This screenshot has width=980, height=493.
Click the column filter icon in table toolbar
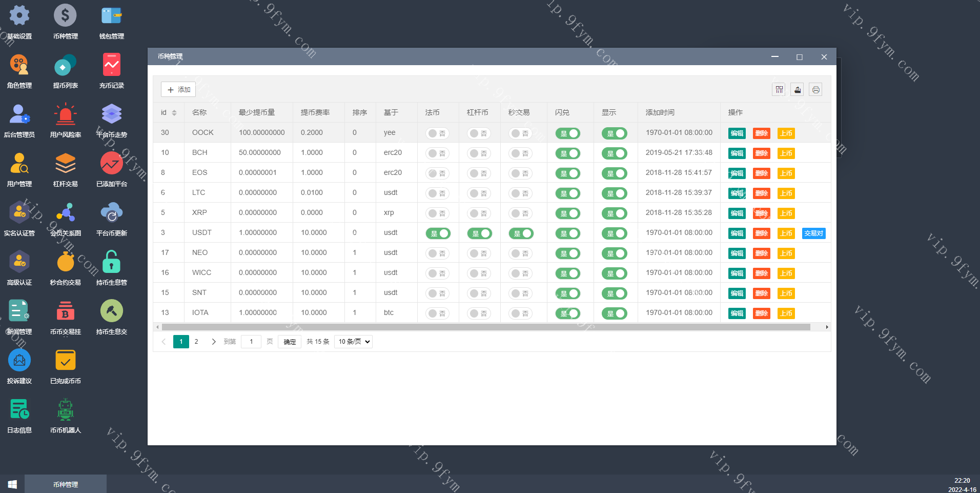click(779, 90)
